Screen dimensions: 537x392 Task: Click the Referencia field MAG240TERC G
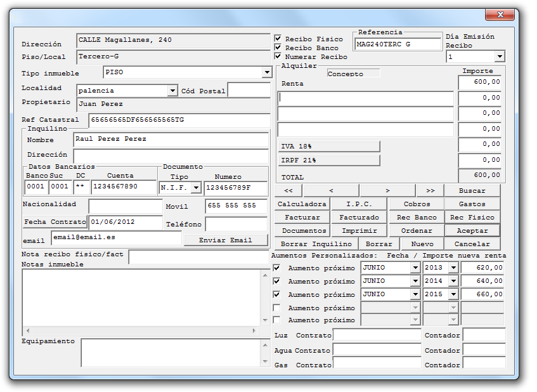[x=398, y=44]
